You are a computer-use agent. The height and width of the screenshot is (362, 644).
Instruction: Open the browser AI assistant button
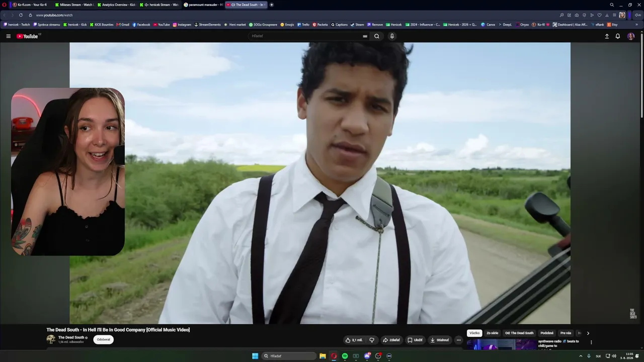(x=638, y=15)
